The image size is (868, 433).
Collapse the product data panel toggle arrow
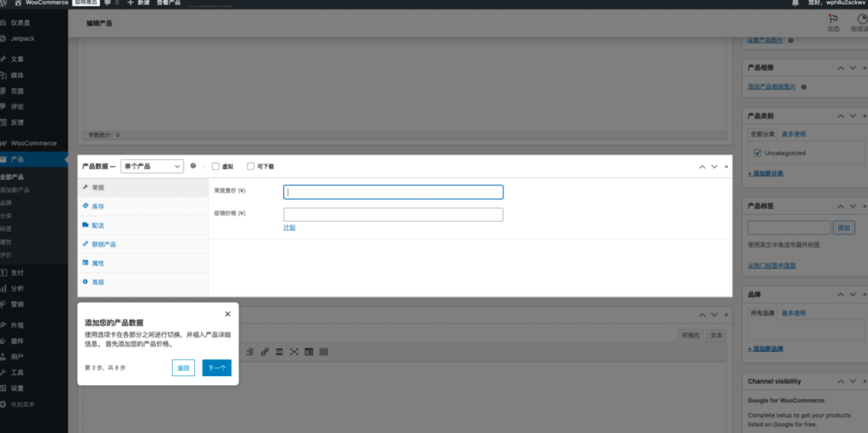pyautogui.click(x=726, y=167)
